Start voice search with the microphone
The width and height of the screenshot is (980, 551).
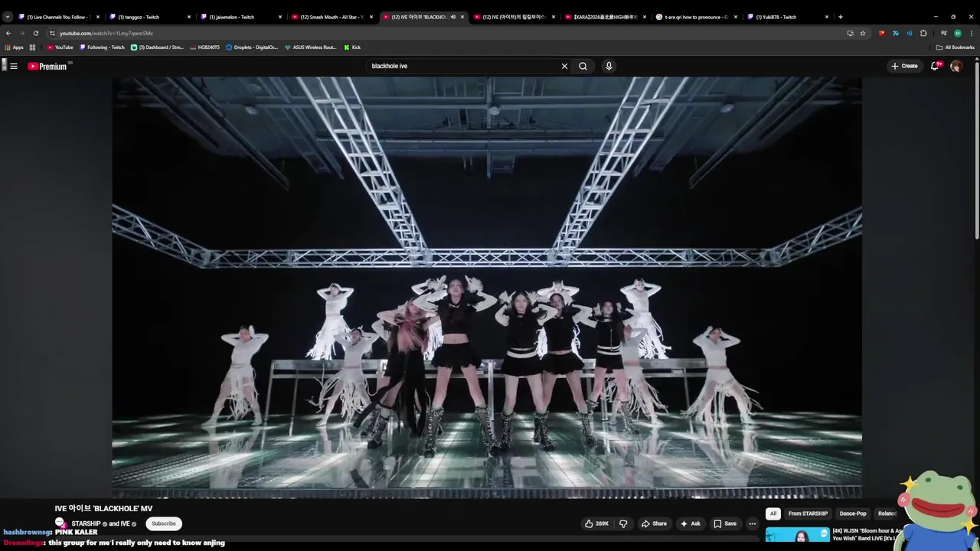(x=609, y=66)
